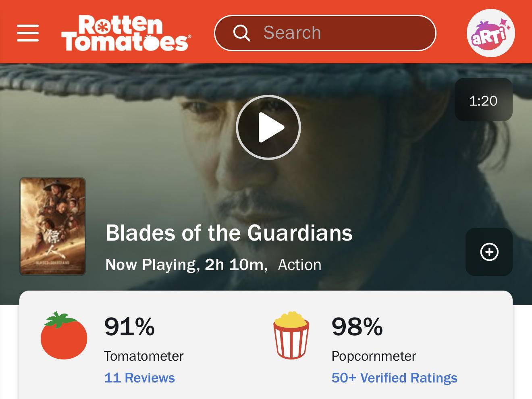Select the Action genre link
This screenshot has height=399, width=532.
[299, 265]
